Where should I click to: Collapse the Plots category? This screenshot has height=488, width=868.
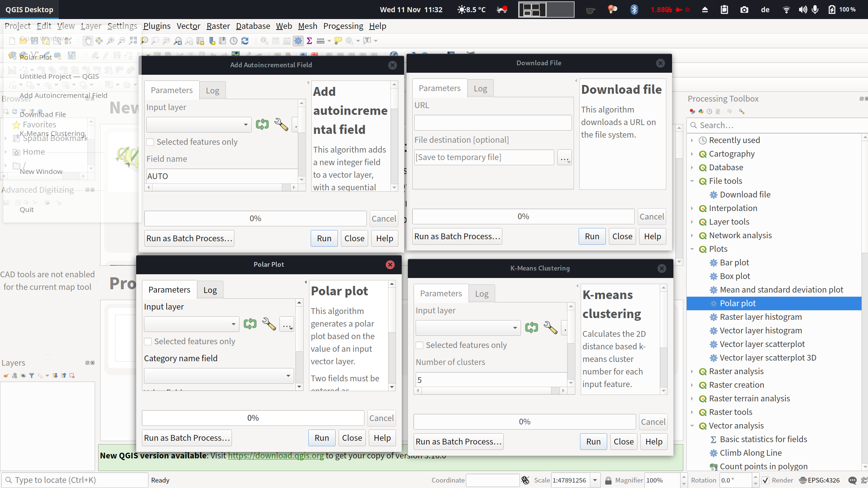click(693, 249)
